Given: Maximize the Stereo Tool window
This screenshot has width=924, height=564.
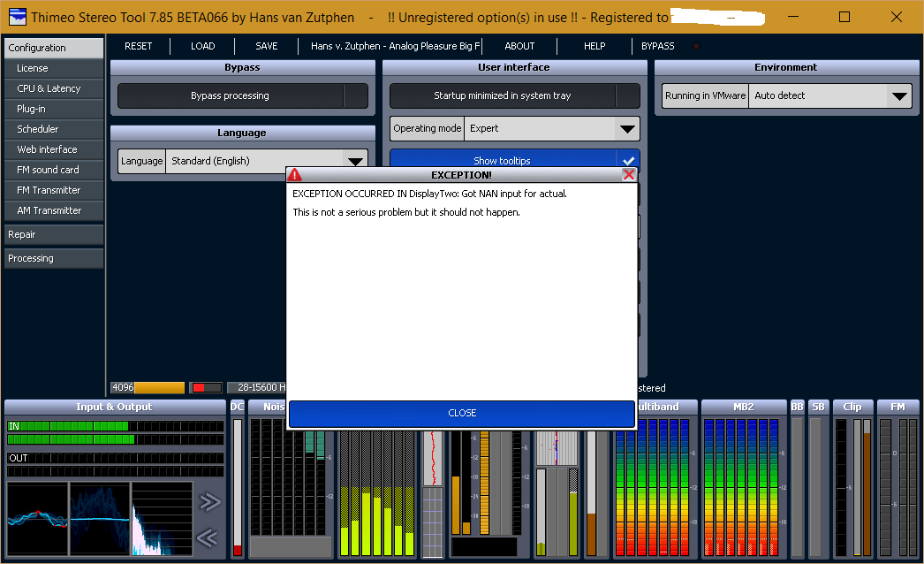Looking at the screenshot, I should tap(844, 17).
